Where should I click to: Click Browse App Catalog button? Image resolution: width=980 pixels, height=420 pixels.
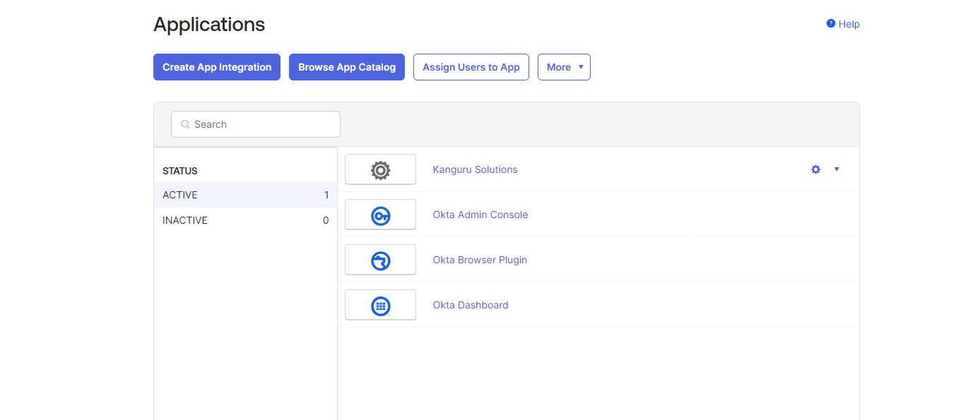347,67
